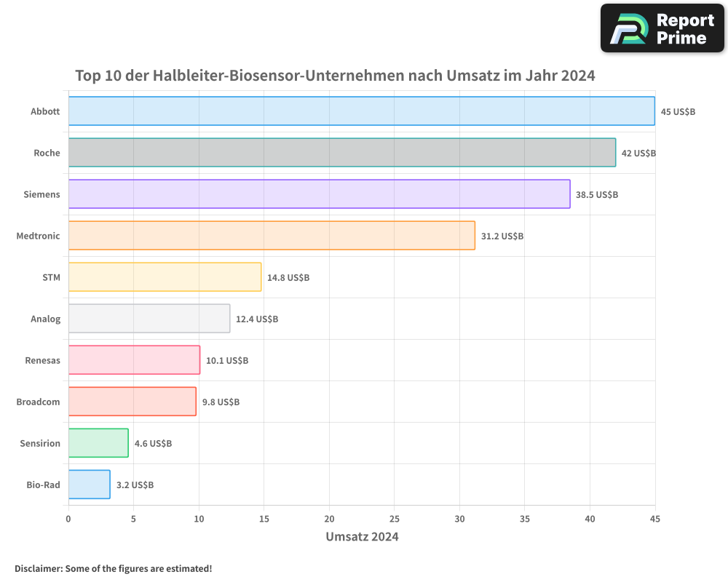Image resolution: width=728 pixels, height=582 pixels.
Task: Click the 42 US$B label beside Roche
Action: pyautogui.click(x=638, y=153)
